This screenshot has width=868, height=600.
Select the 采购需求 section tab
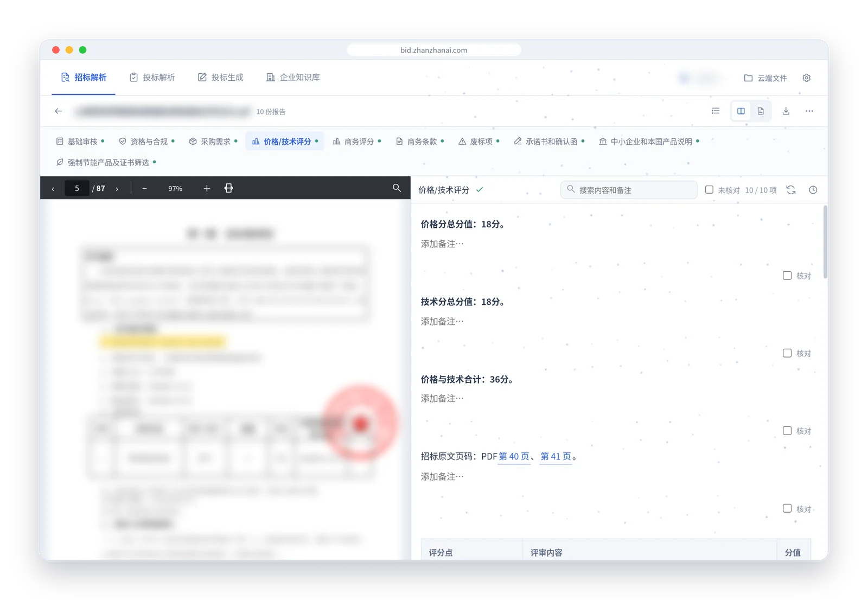coord(213,142)
